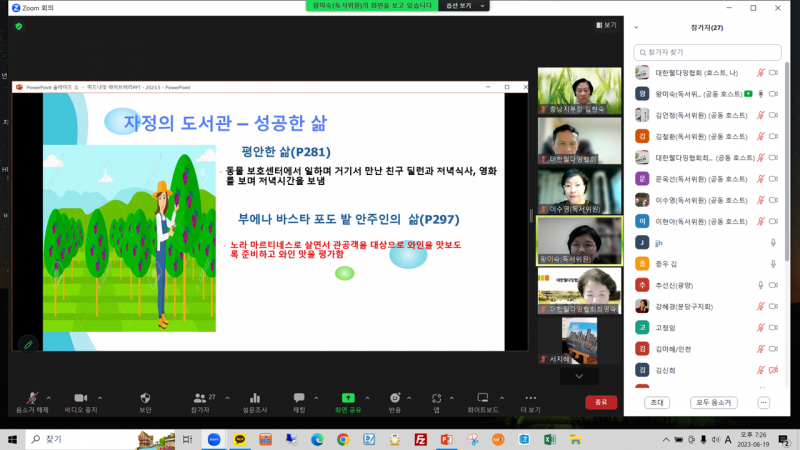Expand audio options arrow beside 음소거 해제

[x=49, y=397]
